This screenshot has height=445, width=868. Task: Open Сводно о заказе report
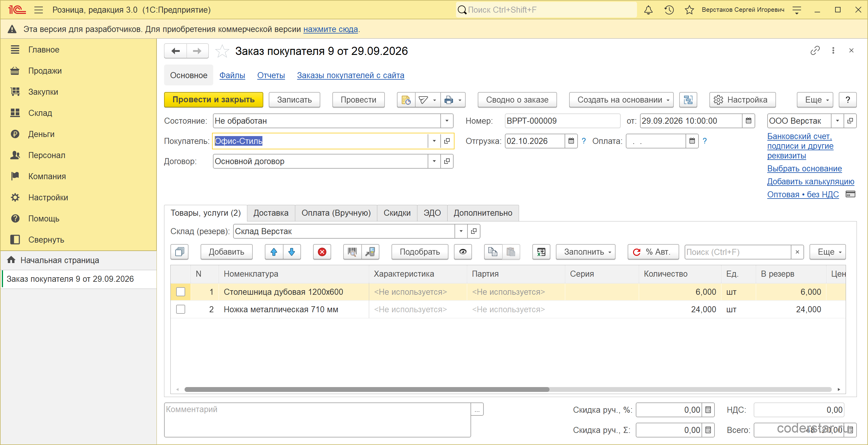[x=517, y=100]
